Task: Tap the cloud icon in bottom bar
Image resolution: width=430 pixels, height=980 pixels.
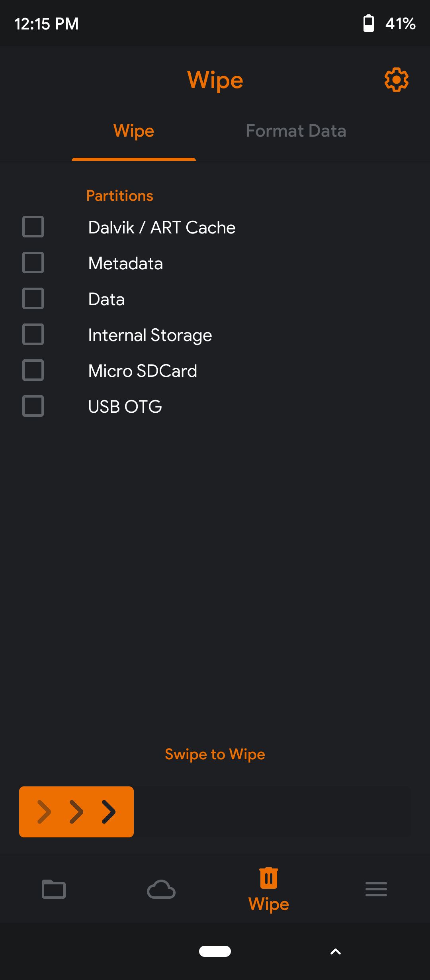Action: pyautogui.click(x=161, y=889)
